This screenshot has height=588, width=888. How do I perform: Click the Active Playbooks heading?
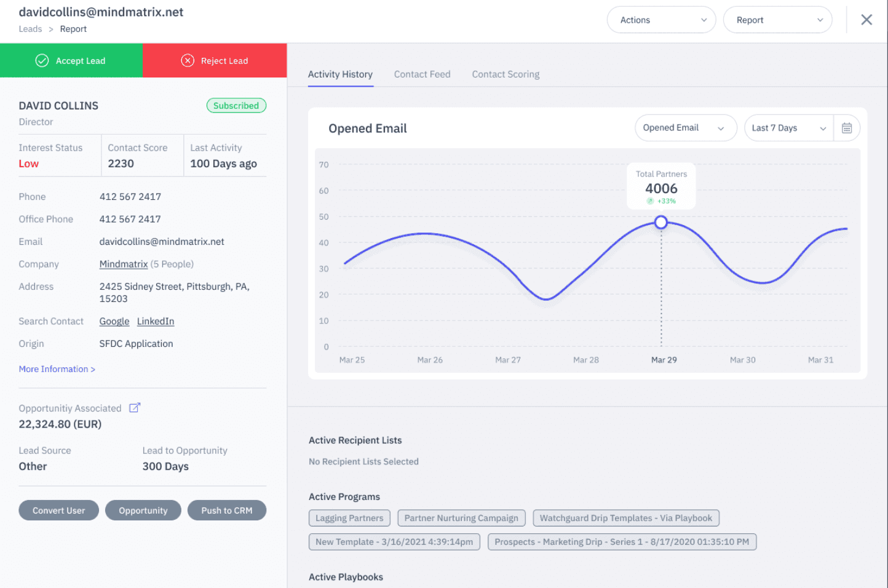pos(346,577)
